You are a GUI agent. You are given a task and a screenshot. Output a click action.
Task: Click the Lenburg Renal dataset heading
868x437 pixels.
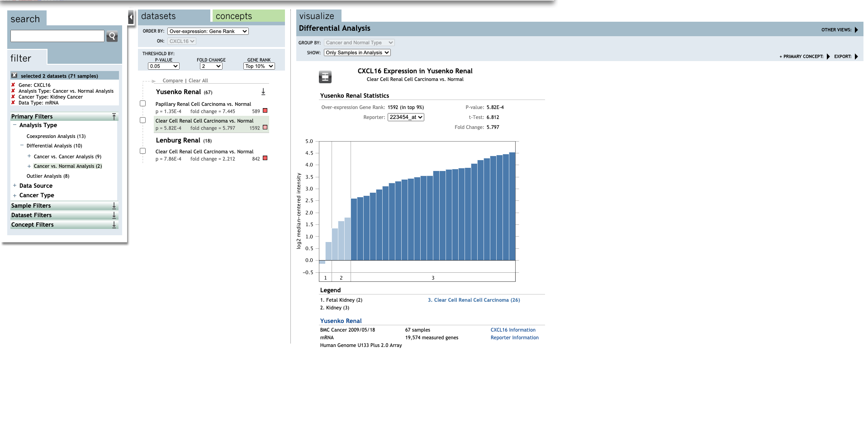coord(178,140)
